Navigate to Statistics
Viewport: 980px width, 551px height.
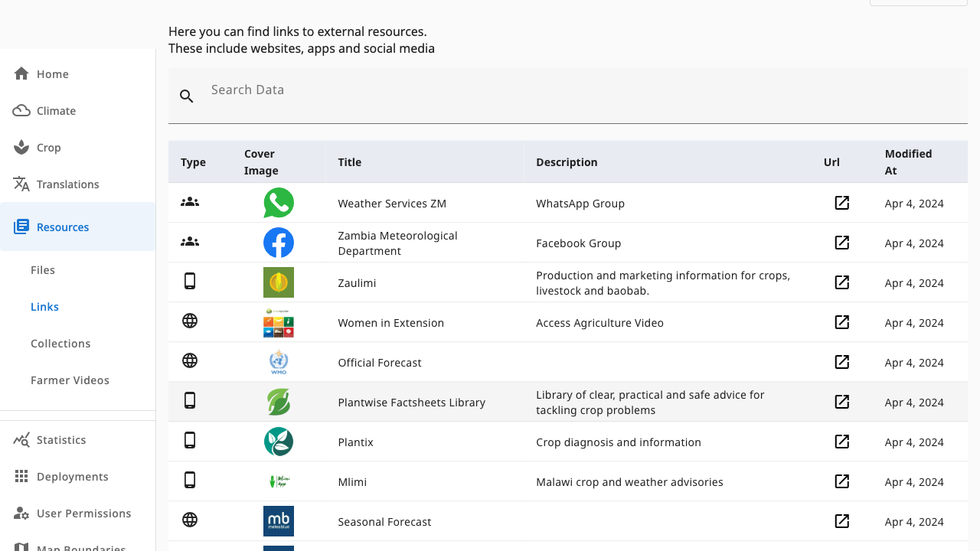tap(78, 439)
